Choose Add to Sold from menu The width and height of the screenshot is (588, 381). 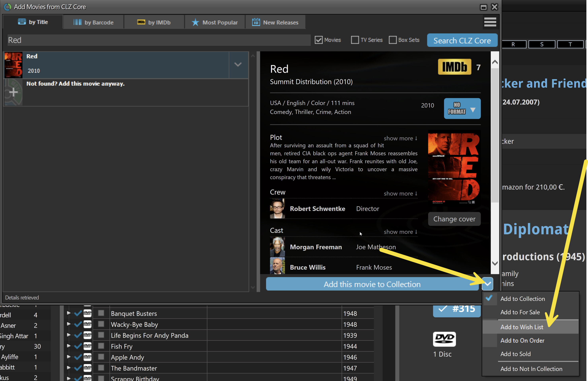pyautogui.click(x=530, y=354)
